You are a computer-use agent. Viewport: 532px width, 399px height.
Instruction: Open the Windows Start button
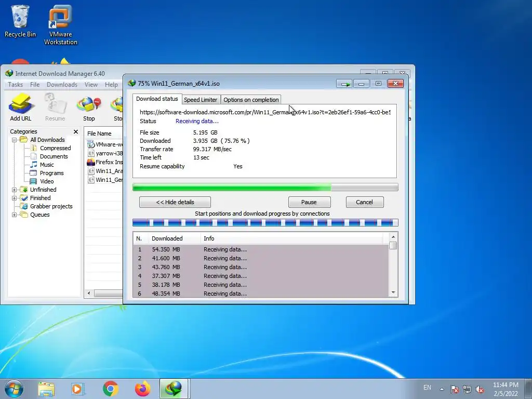(x=14, y=389)
